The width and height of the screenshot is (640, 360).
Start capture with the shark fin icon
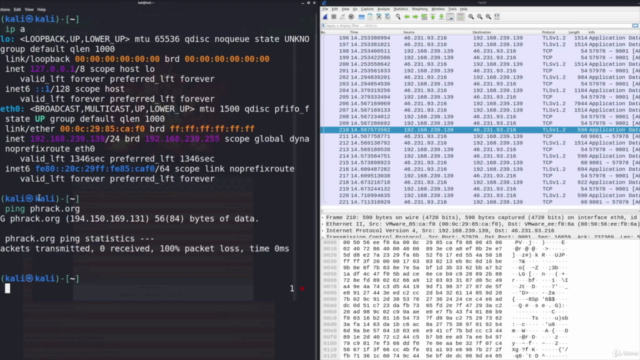coord(325,17)
